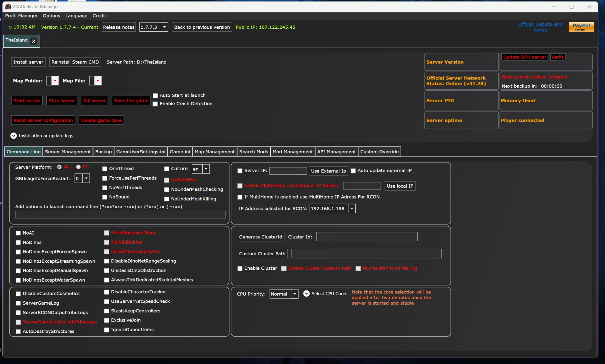Toggle the NoBattlEye checkbox

(167, 180)
